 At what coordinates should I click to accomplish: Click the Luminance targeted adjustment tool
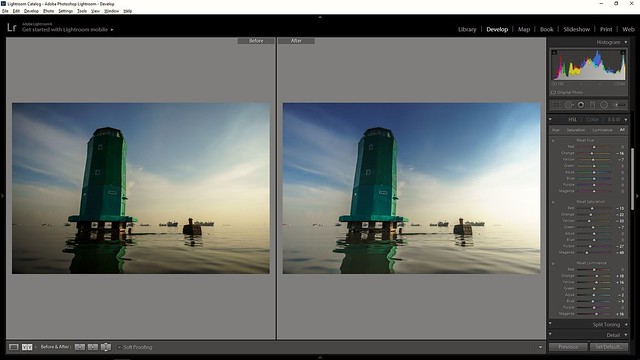tap(553, 263)
